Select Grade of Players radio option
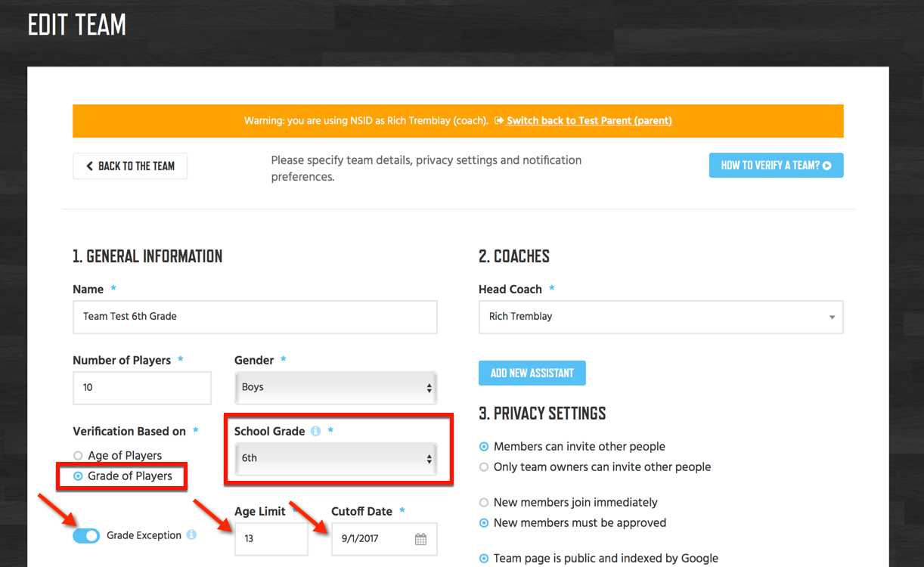Screen dimensions: 924x567 tap(78, 476)
